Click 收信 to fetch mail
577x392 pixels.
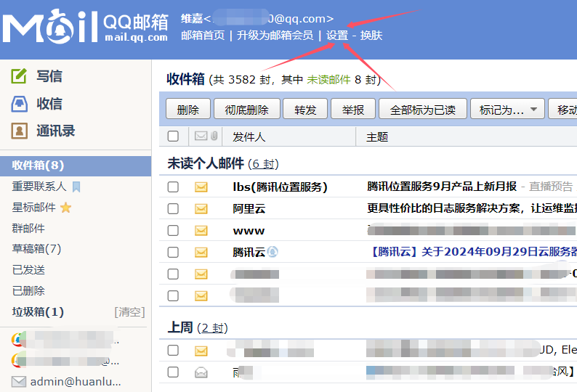49,104
